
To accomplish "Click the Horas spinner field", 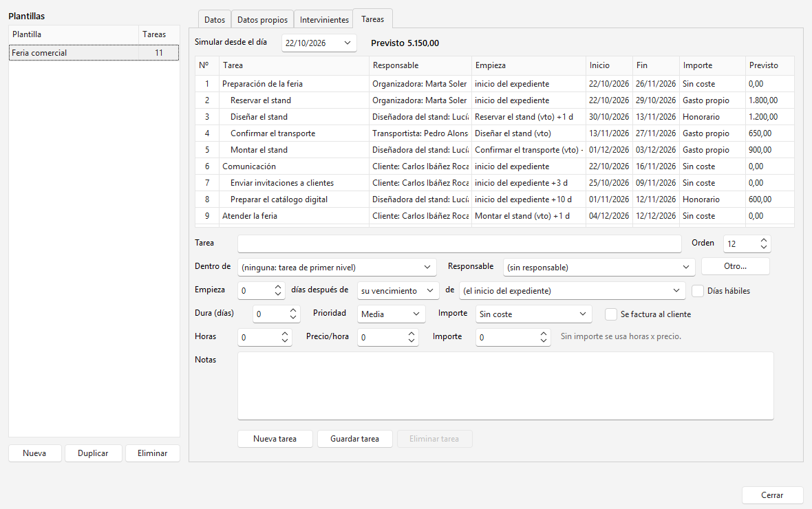I will pyautogui.click(x=265, y=337).
